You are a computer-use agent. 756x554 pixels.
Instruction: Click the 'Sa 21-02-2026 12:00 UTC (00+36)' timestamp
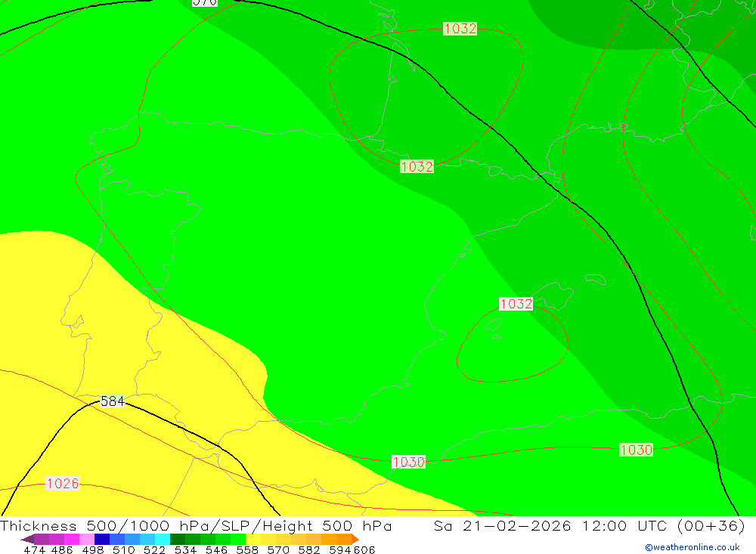click(589, 526)
